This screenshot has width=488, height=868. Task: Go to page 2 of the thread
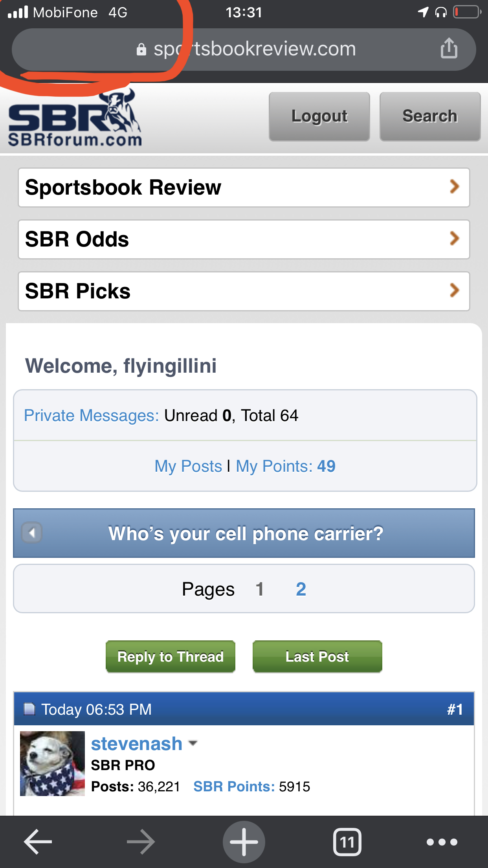tap(301, 589)
